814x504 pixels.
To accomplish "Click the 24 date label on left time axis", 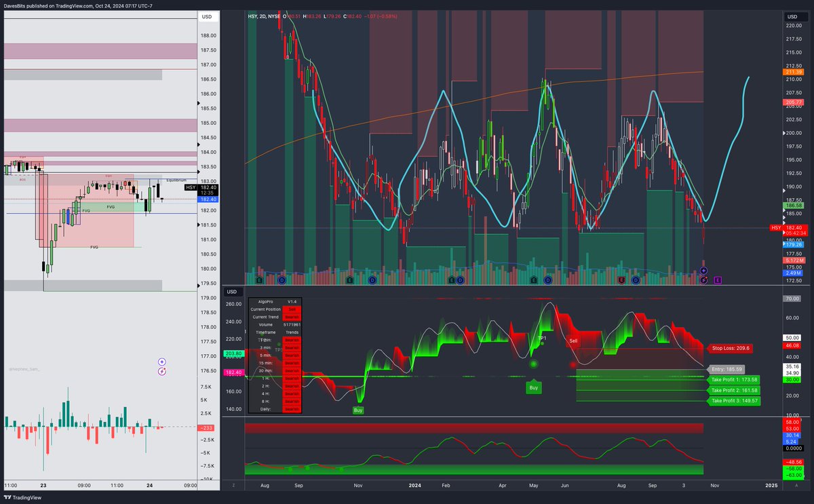I will [151, 486].
